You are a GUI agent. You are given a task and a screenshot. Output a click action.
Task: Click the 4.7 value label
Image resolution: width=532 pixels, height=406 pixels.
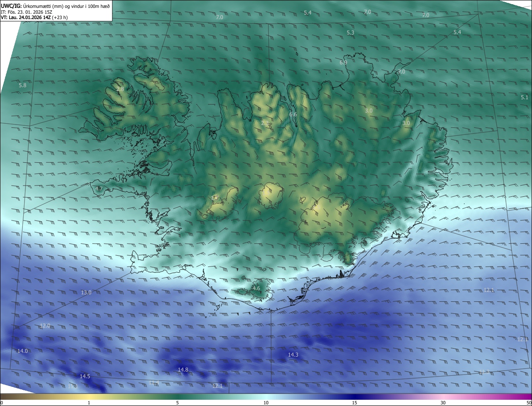click(99, 188)
